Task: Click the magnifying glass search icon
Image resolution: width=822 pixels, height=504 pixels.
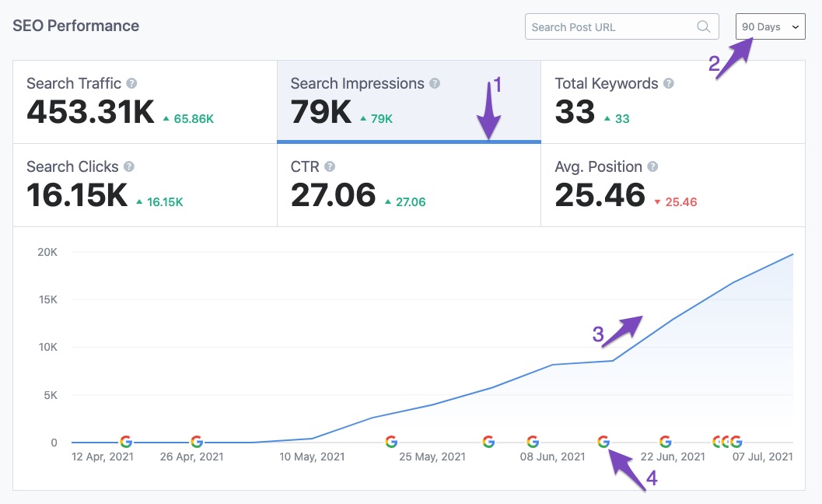Action: tap(704, 26)
